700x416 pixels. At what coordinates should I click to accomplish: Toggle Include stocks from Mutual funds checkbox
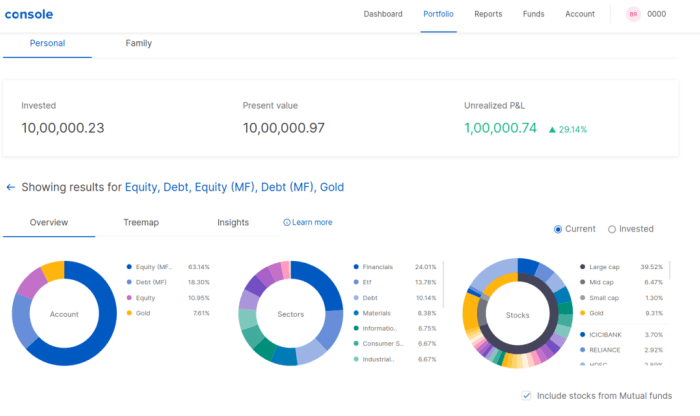click(x=526, y=395)
